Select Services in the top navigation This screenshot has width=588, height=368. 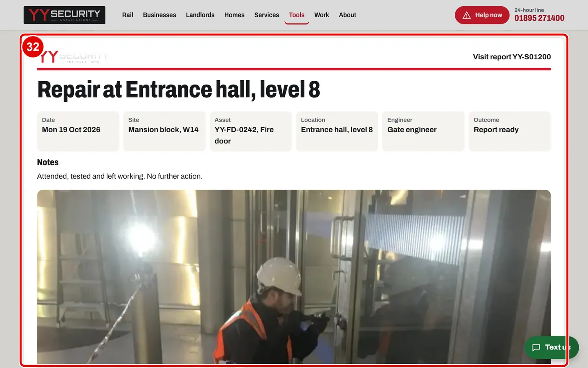pos(267,15)
